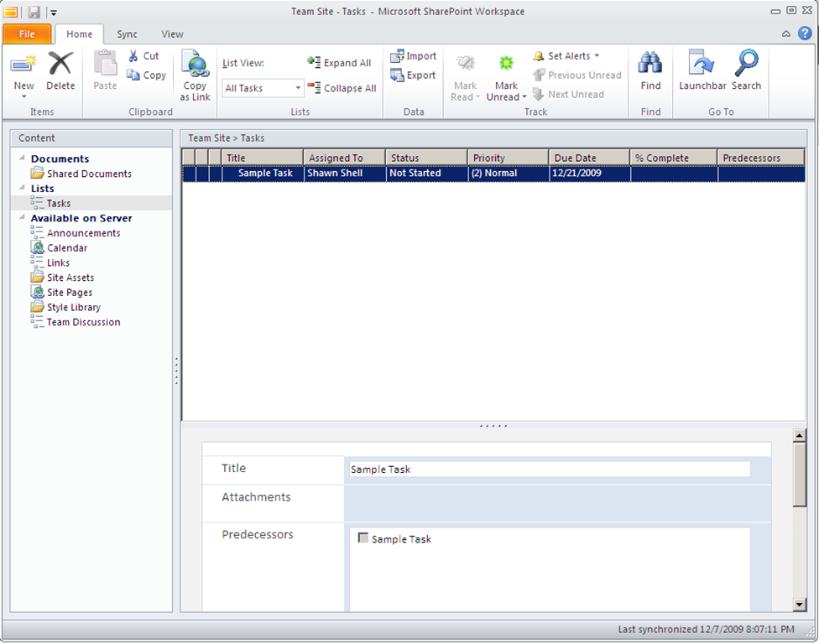819x644 pixels.
Task: Open Site Pages library
Action: [61, 293]
